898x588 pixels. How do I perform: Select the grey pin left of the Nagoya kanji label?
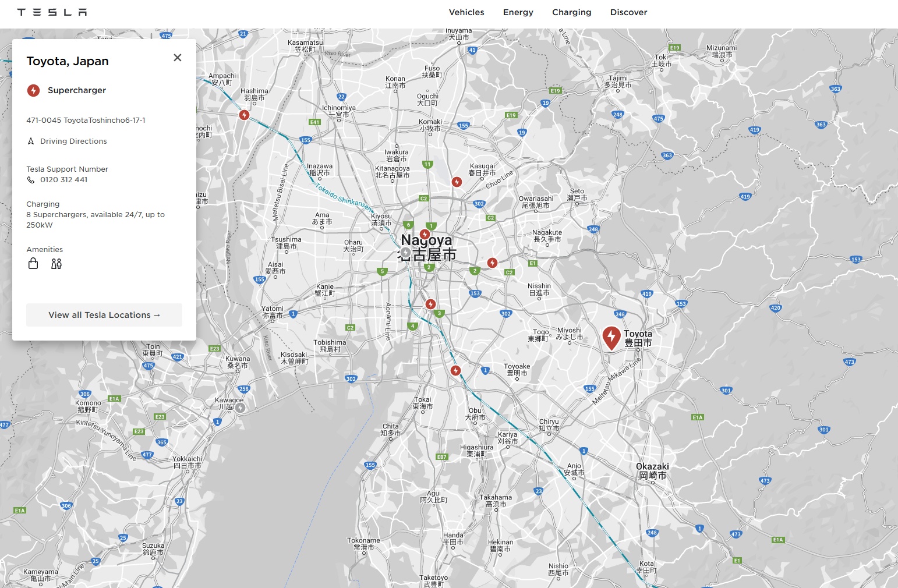click(x=406, y=252)
